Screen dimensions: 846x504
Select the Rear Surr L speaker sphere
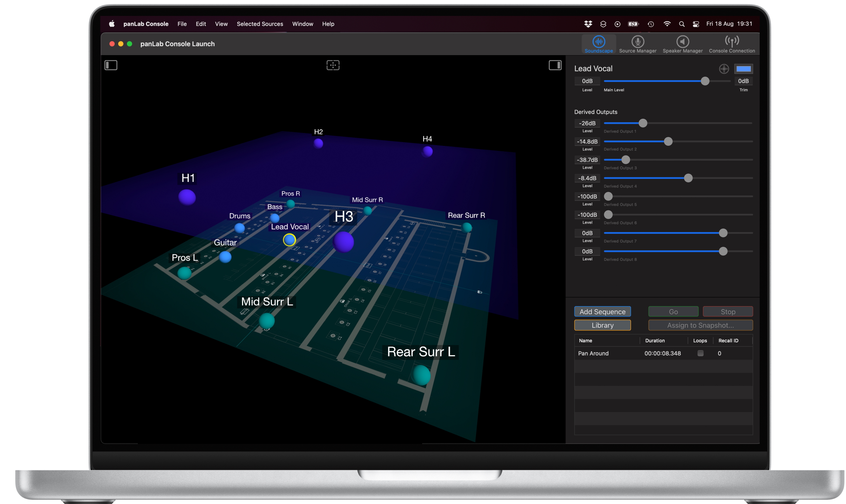tap(421, 375)
